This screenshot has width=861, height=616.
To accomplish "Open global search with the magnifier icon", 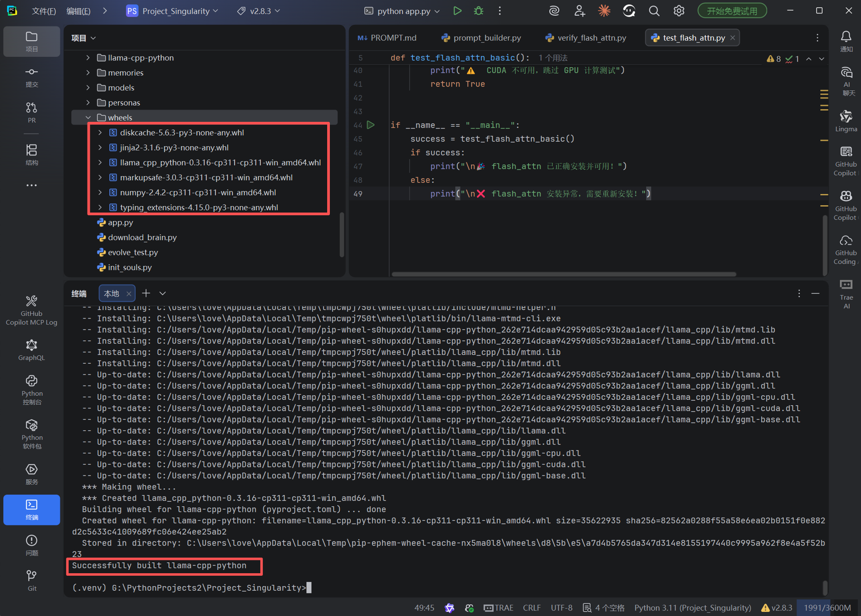I will 654,10.
